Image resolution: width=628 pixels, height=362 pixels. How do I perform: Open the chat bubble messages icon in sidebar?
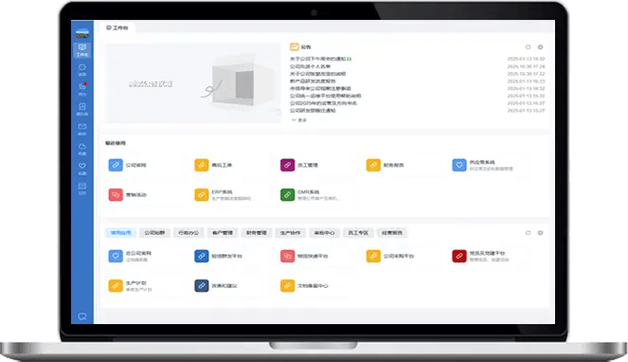[82, 70]
